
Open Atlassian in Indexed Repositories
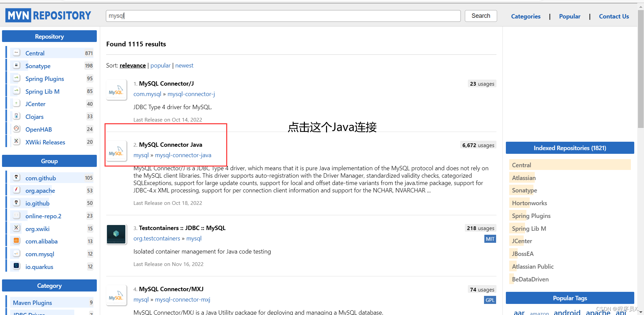click(x=524, y=178)
